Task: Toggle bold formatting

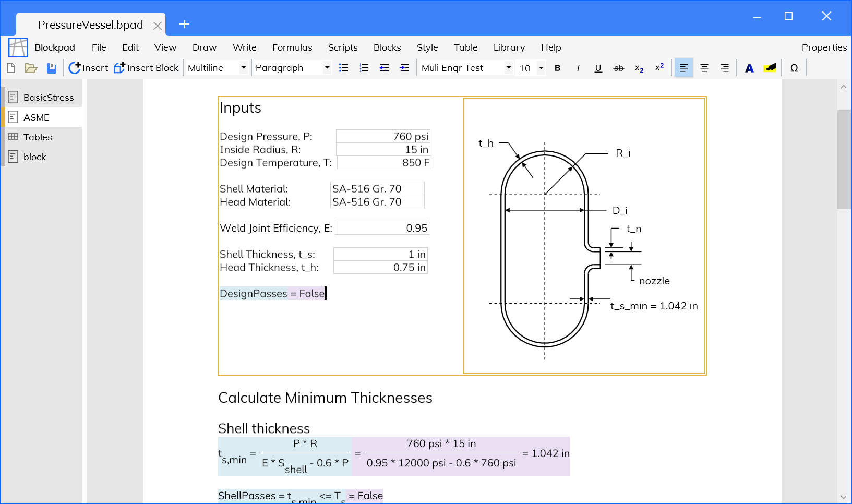Action: (557, 68)
